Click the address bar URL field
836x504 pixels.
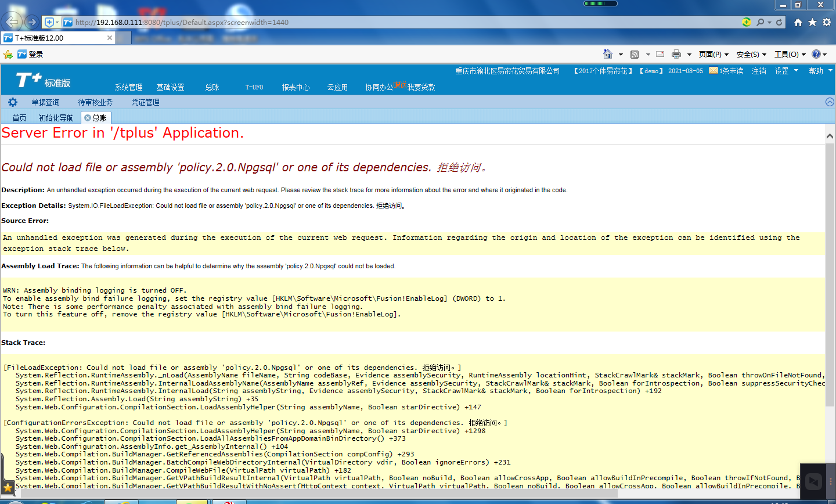[401, 22]
